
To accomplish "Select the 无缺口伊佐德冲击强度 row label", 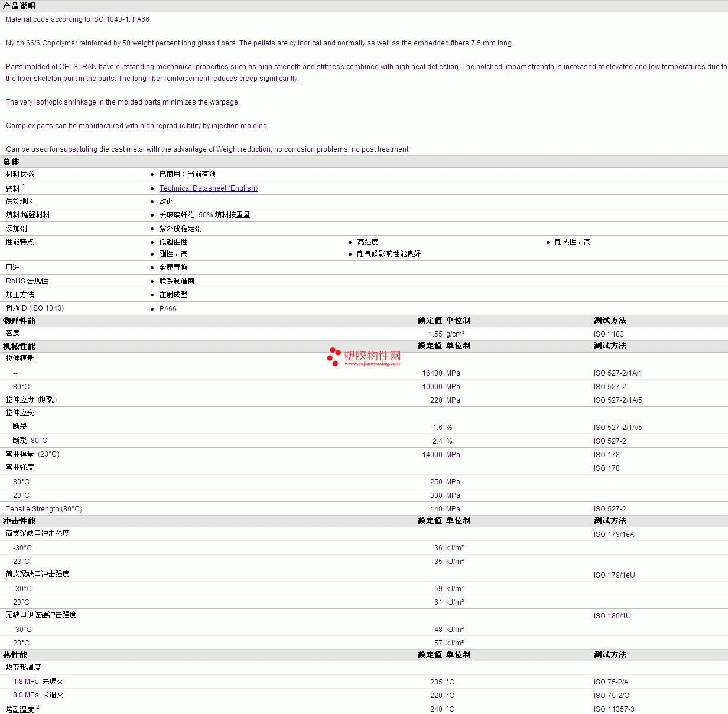I will point(41,615).
